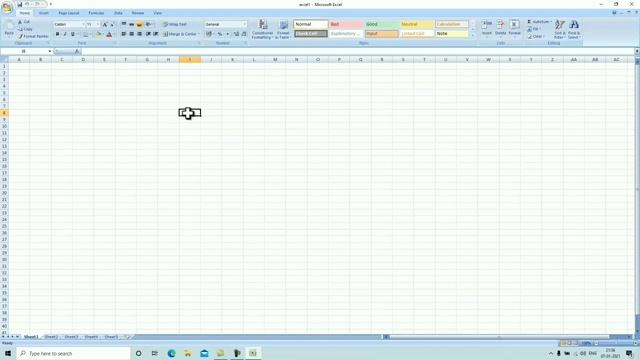Image resolution: width=640 pixels, height=360 pixels.
Task: Open the Formulas ribbon tab
Action: tap(96, 13)
